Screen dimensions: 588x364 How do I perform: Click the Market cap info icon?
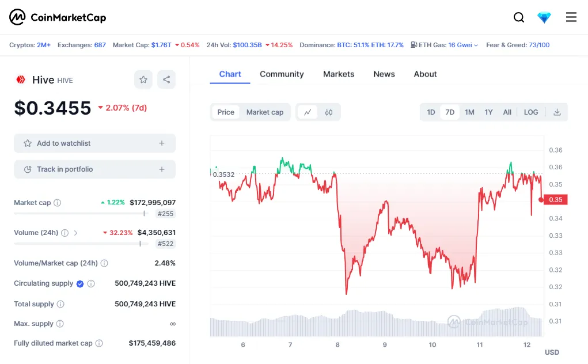[58, 203]
